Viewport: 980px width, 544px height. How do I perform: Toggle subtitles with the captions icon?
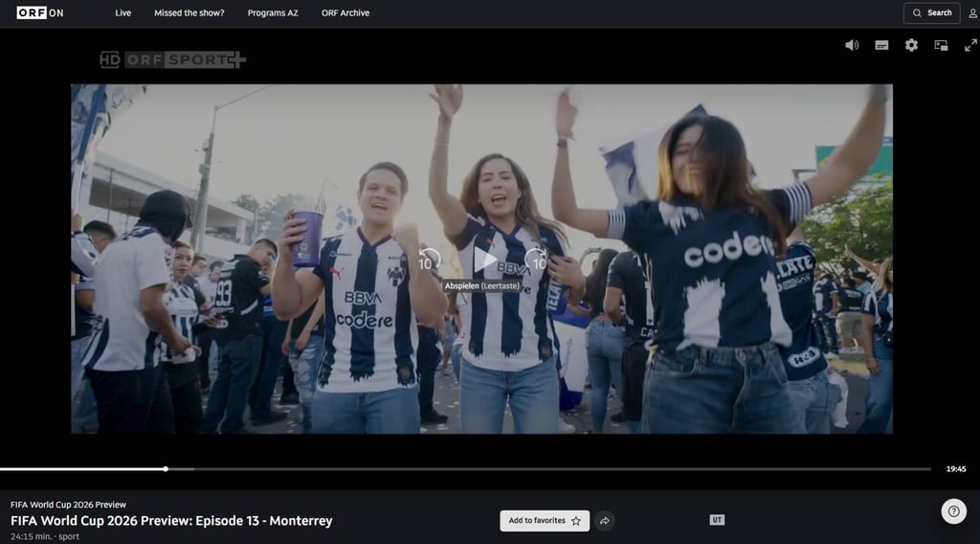pyautogui.click(x=881, y=45)
